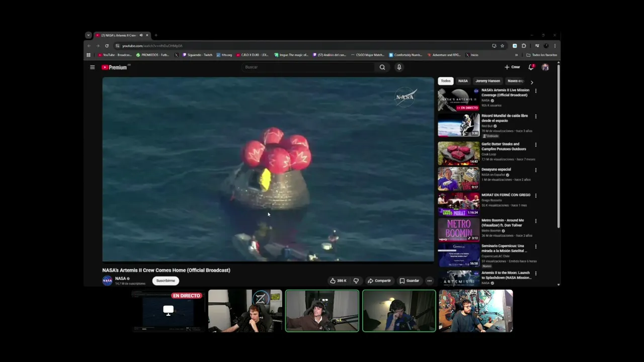Click the page vertical scrollbar
This screenshot has height=362, width=644.
558,146
